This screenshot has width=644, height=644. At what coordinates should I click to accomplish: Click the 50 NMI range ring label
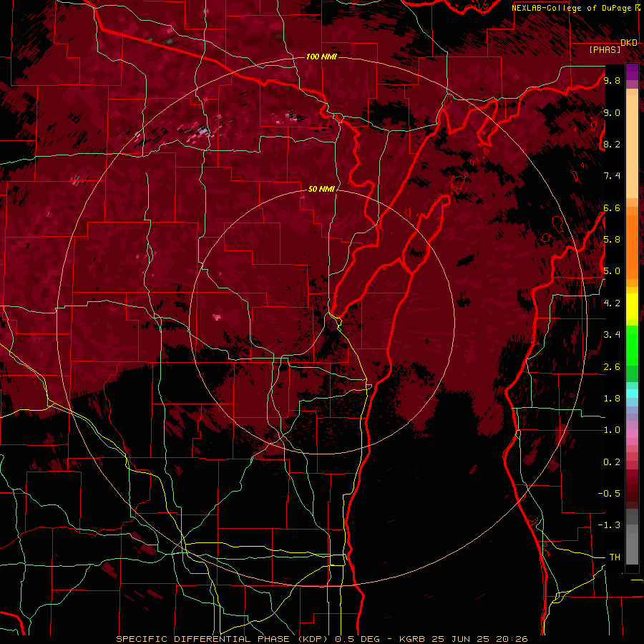coord(321,189)
